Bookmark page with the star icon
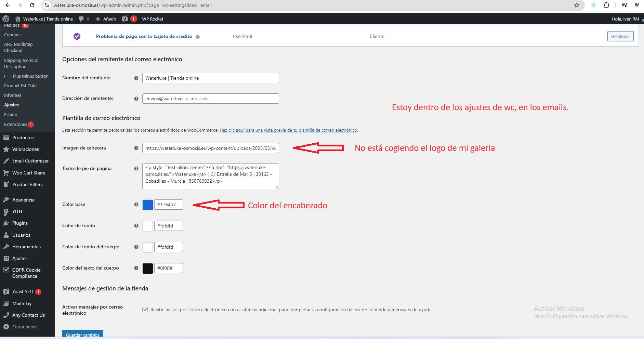 coord(577,5)
